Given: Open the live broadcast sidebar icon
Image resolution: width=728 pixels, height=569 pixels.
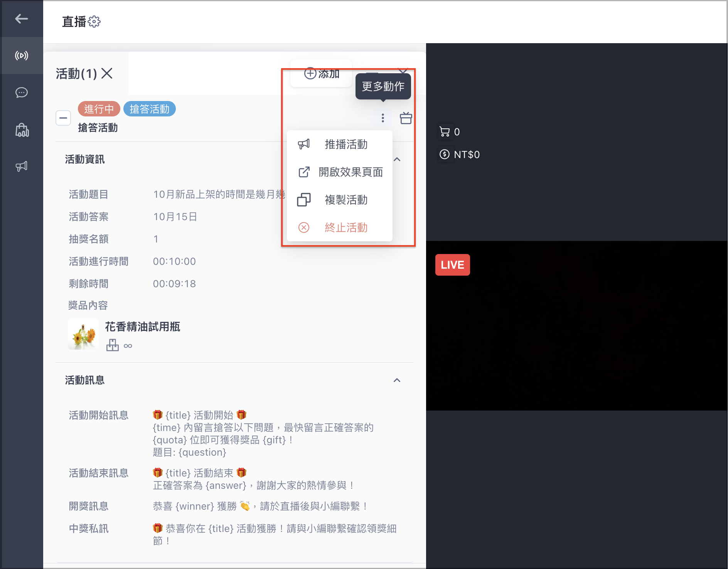Looking at the screenshot, I should 22,56.
